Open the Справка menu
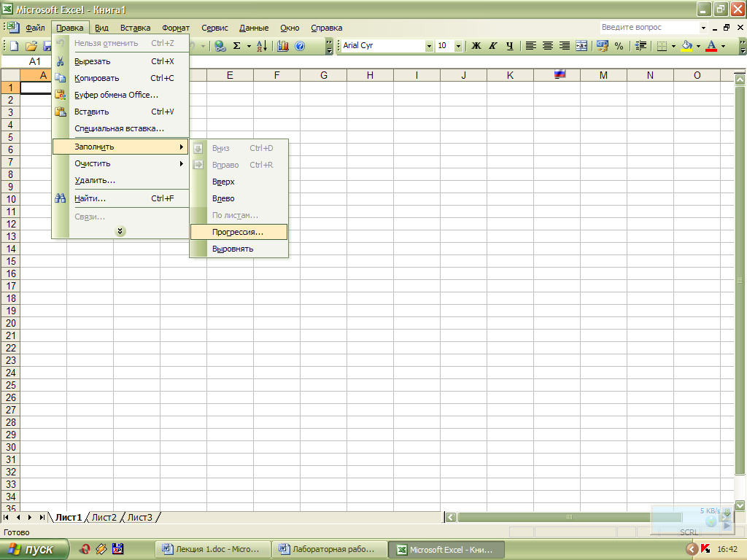 tap(326, 28)
